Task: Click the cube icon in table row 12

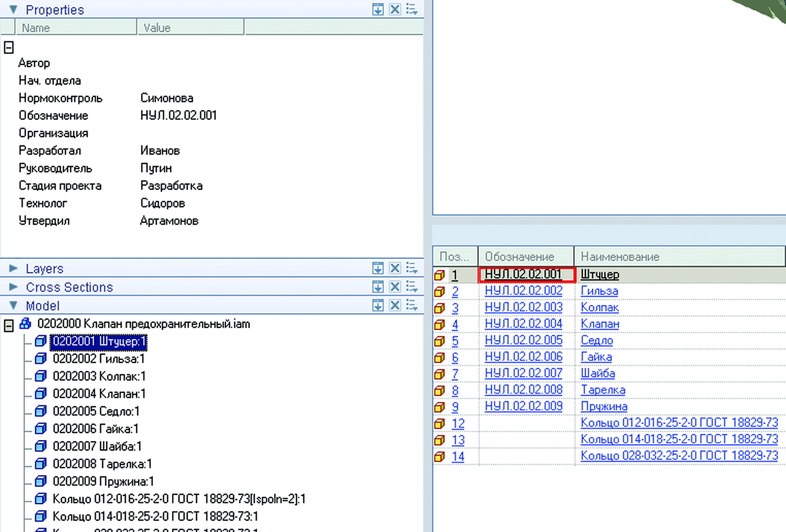Action: pyautogui.click(x=440, y=424)
